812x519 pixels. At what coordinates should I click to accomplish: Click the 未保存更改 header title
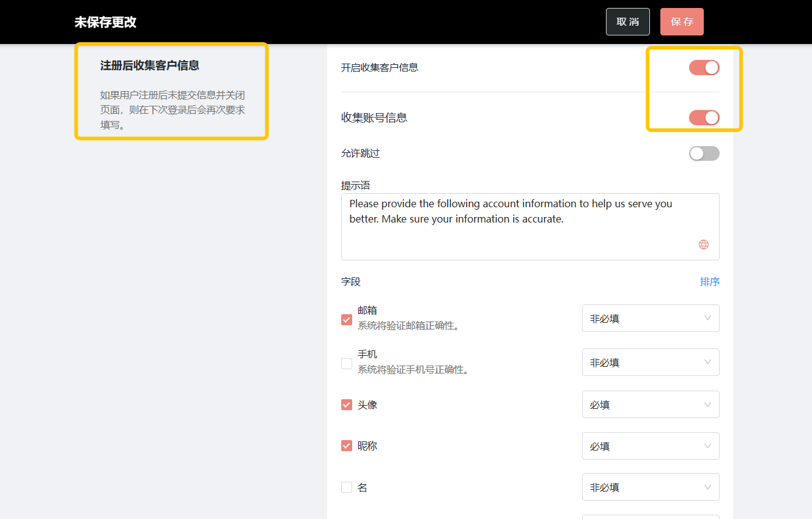click(x=106, y=23)
